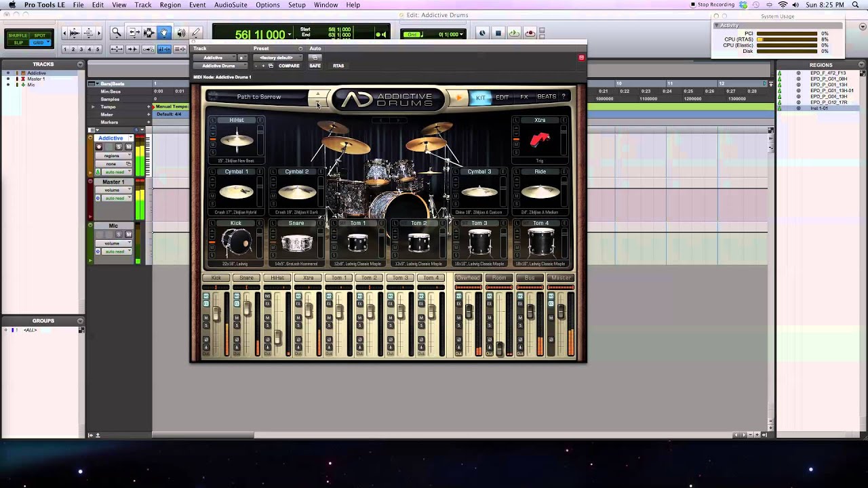Screen dimensions: 868x488
Task: Mute the Addictive track
Action: pyautogui.click(x=128, y=147)
